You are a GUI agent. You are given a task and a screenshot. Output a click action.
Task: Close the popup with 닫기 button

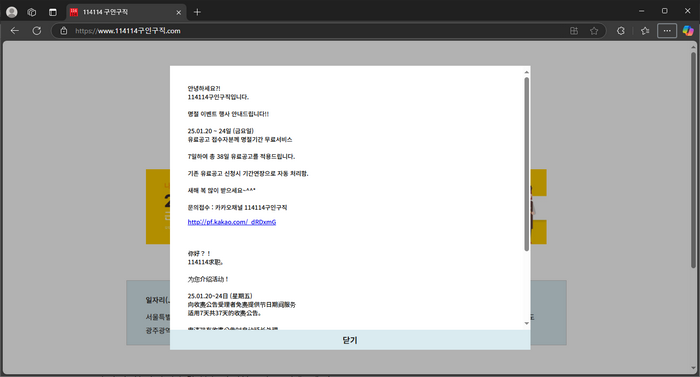pyautogui.click(x=350, y=340)
